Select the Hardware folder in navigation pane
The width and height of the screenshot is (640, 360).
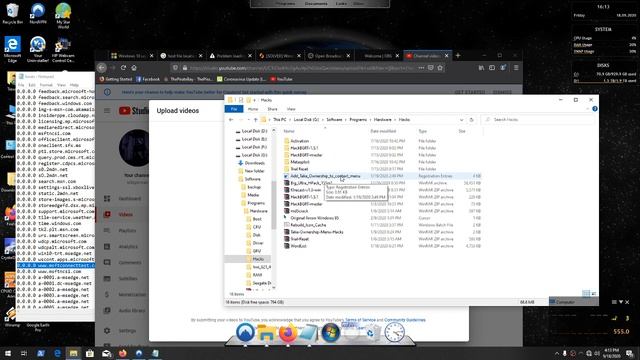click(258, 211)
